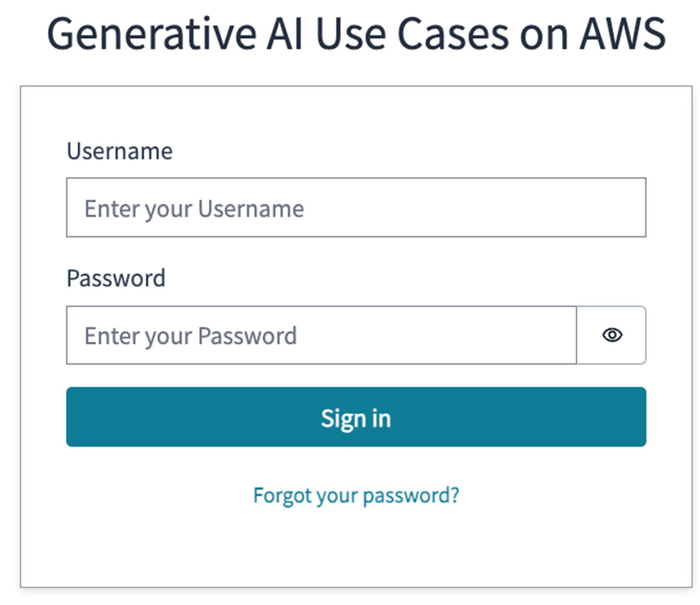Follow the teal password reset link
The width and height of the screenshot is (700, 605).
click(x=356, y=495)
